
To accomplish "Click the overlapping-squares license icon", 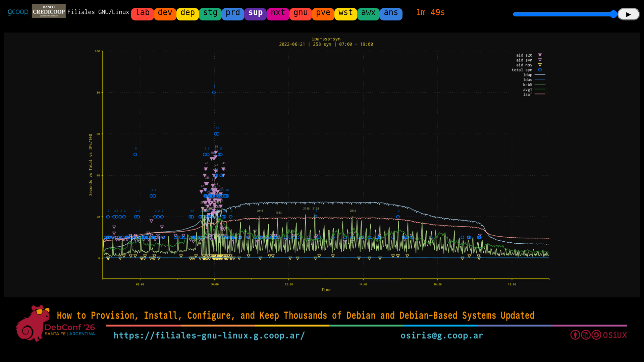I will [586, 335].
